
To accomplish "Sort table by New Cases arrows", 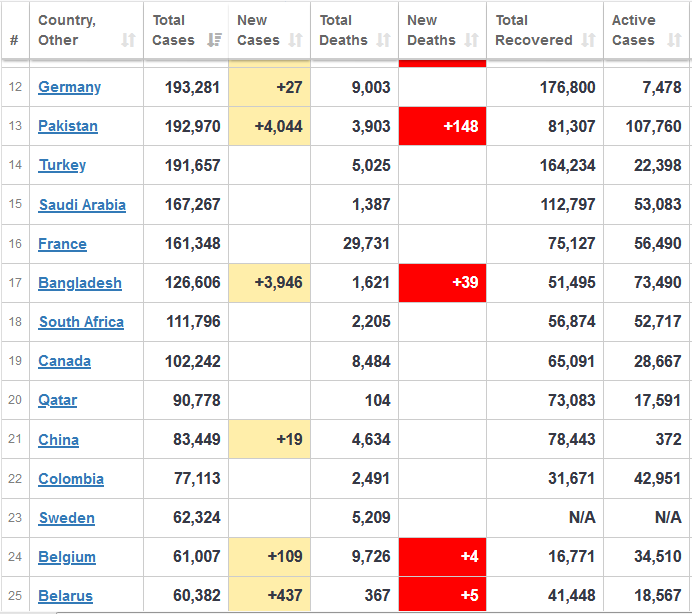I will pyautogui.click(x=296, y=40).
